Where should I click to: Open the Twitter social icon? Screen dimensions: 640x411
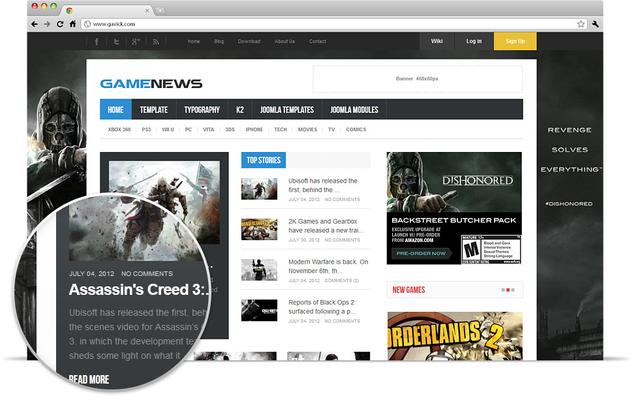pyautogui.click(x=116, y=42)
